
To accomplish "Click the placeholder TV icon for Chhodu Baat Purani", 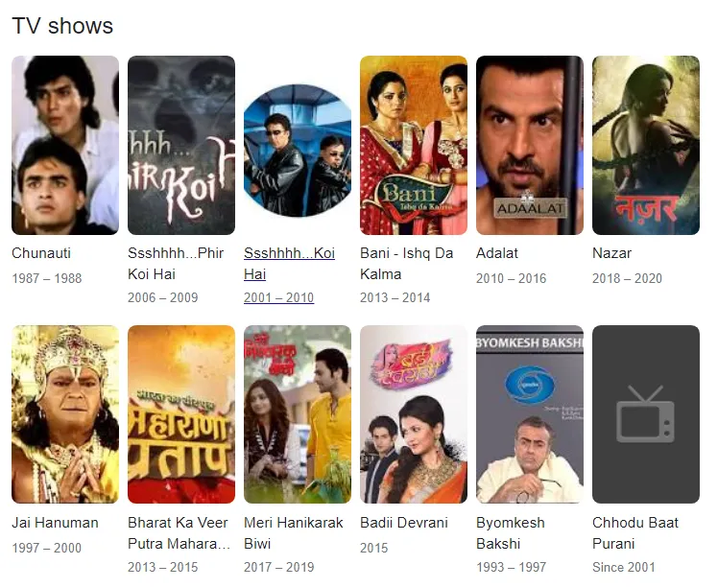I will point(646,414).
